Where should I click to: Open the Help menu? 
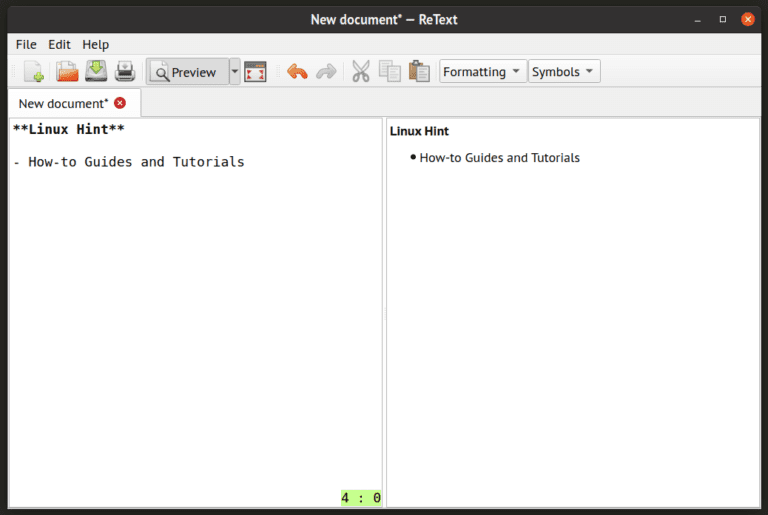coord(96,44)
